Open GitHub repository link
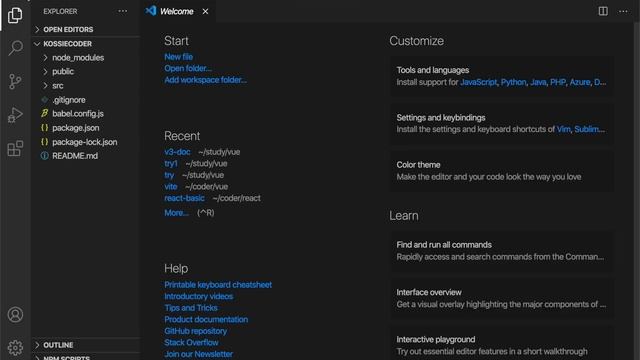 (196, 331)
